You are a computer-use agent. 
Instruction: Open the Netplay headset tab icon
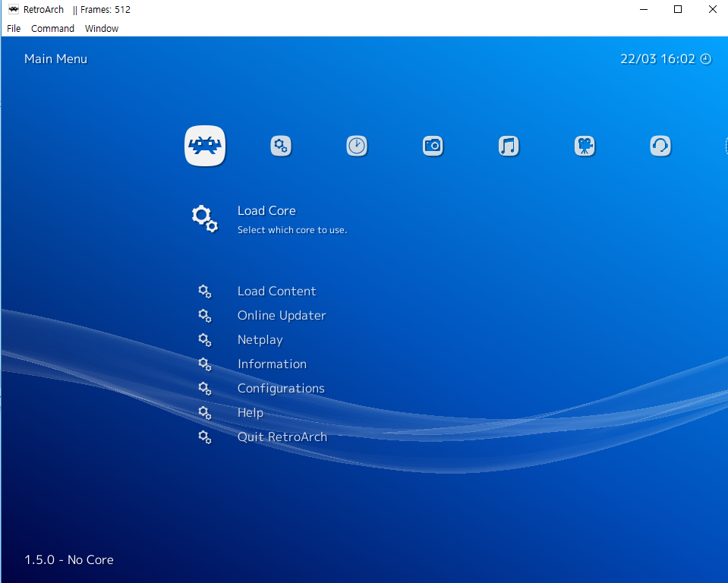pyautogui.click(x=660, y=146)
